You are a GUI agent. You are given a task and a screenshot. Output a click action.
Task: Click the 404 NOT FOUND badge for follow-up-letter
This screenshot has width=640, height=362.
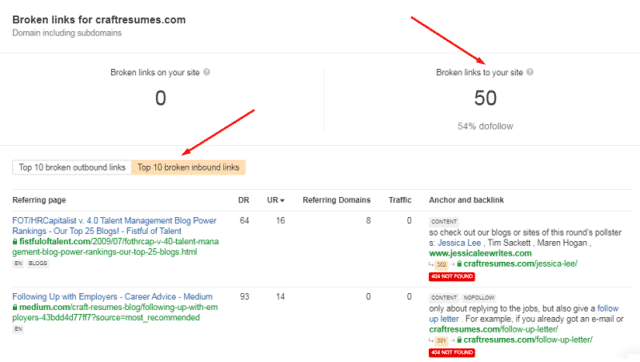452,352
